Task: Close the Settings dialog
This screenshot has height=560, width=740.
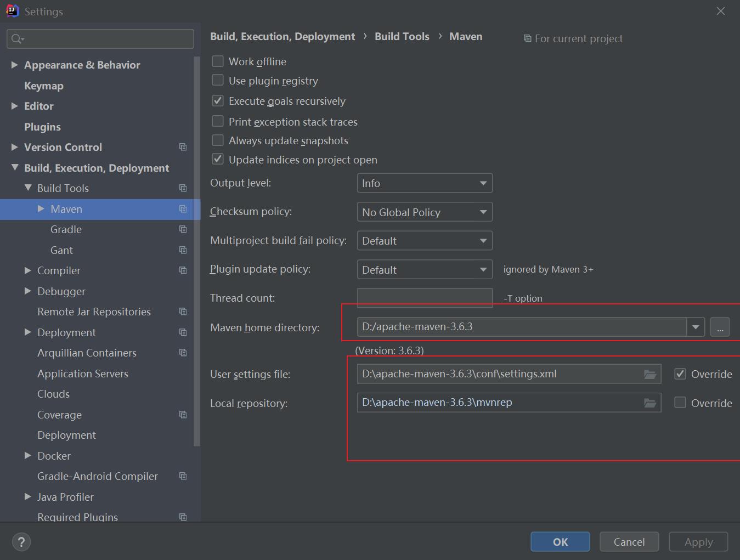Action: [x=721, y=11]
